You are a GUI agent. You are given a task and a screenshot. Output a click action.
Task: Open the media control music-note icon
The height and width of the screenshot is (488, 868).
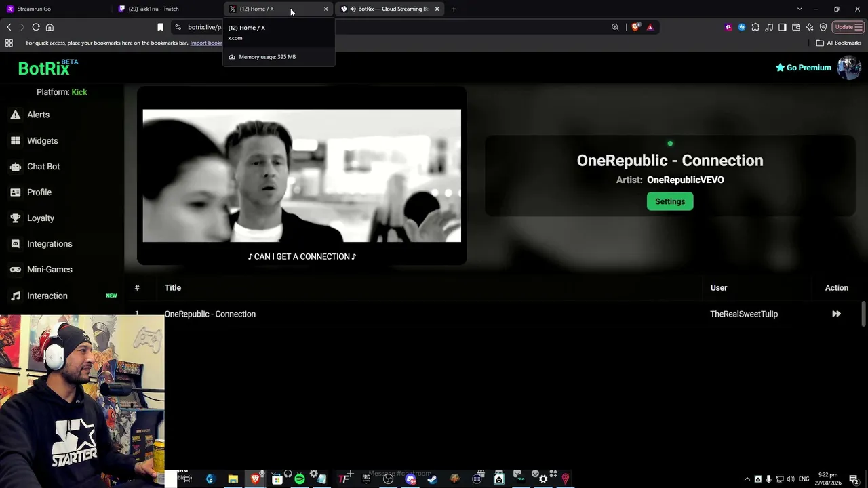coord(769,27)
